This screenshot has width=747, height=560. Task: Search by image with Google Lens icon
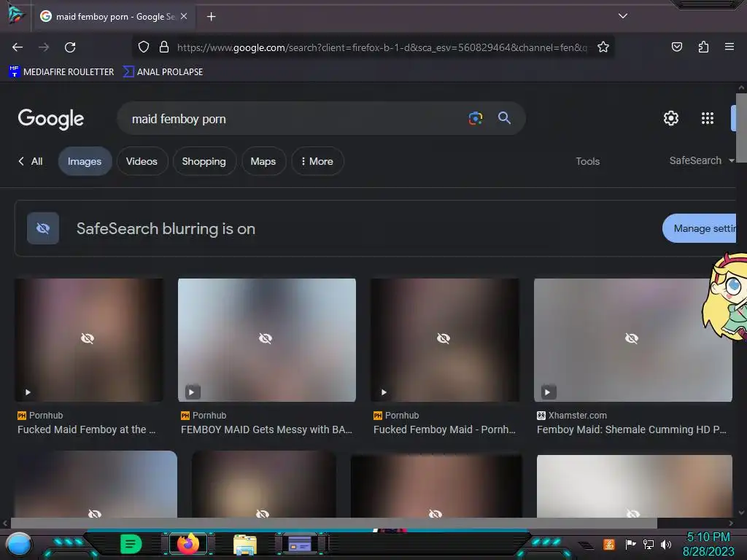pos(476,118)
